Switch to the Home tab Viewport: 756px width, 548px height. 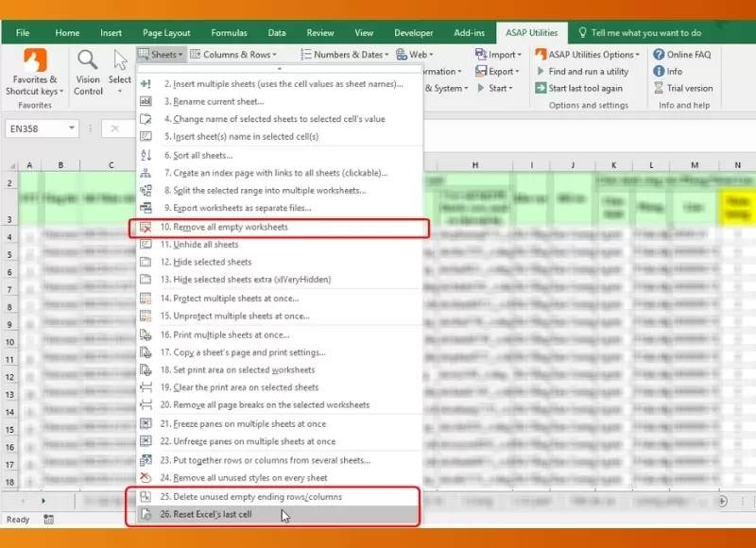coord(67,33)
